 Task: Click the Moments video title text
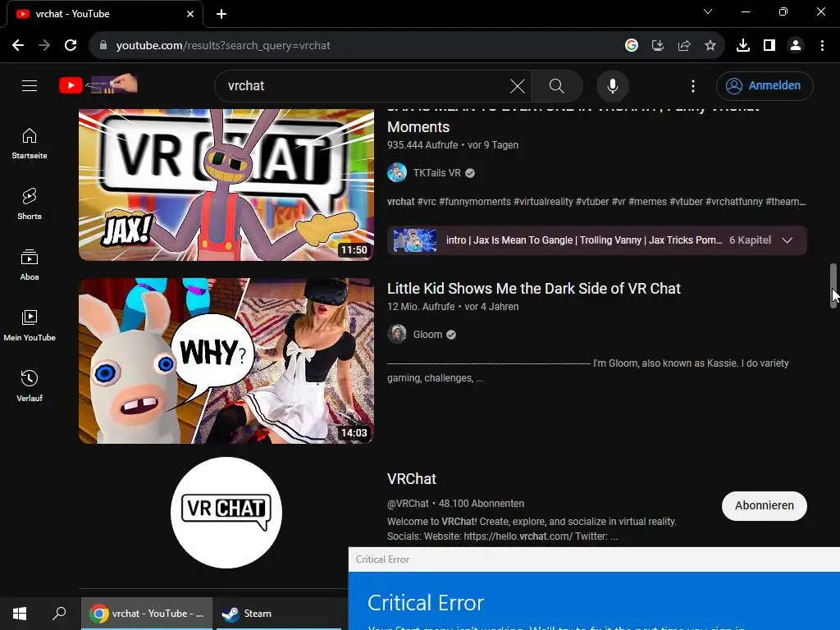418,127
